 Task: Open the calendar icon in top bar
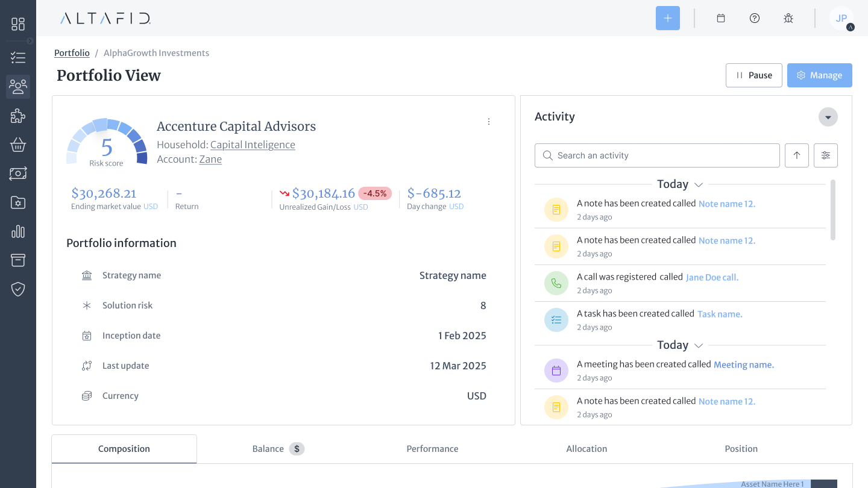pos(720,18)
